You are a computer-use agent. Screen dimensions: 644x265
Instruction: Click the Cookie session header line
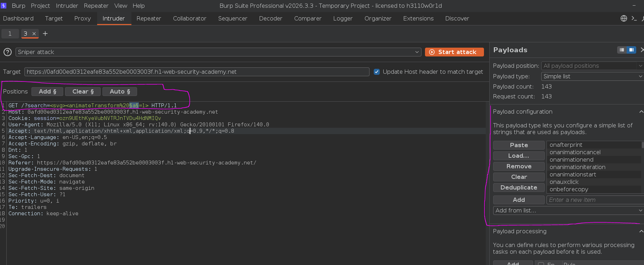pyautogui.click(x=85, y=118)
